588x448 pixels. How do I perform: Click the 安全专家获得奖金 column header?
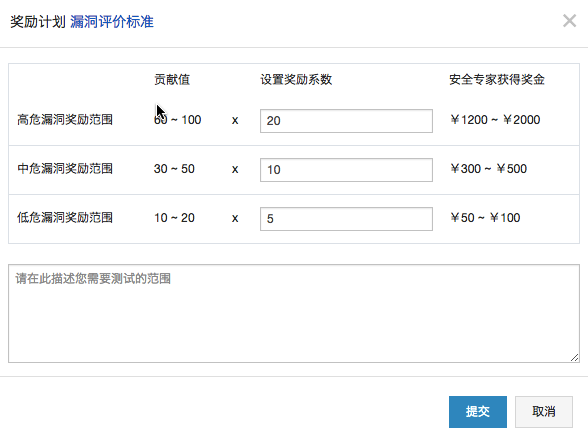[497, 79]
